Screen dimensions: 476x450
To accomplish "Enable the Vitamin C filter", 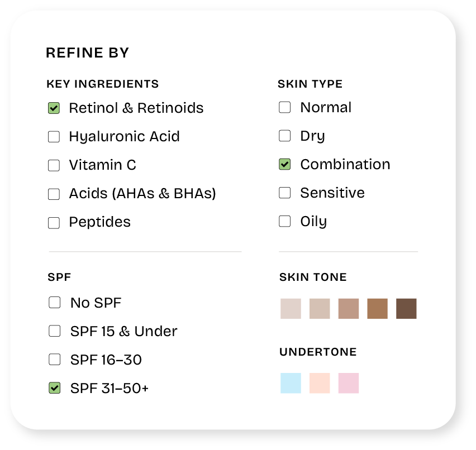I will coord(54,165).
